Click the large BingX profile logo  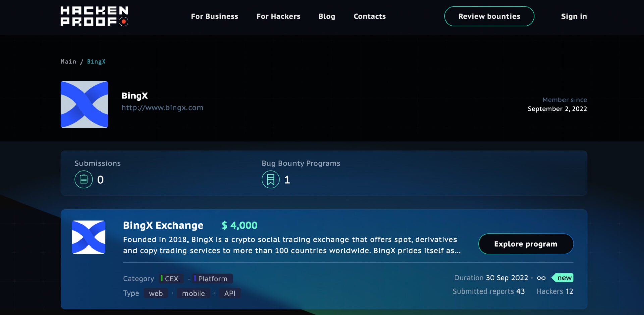click(x=84, y=104)
